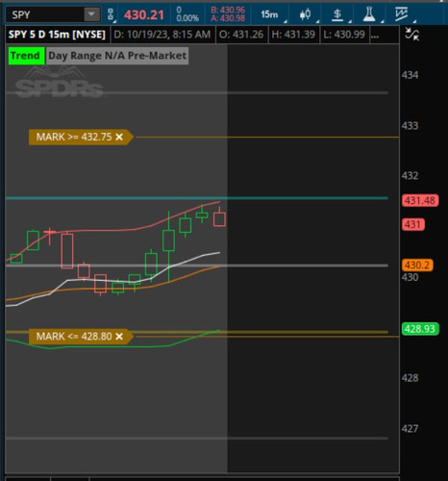The width and height of the screenshot is (448, 481).
Task: Click the 428 price axis label
Action: coord(410,378)
